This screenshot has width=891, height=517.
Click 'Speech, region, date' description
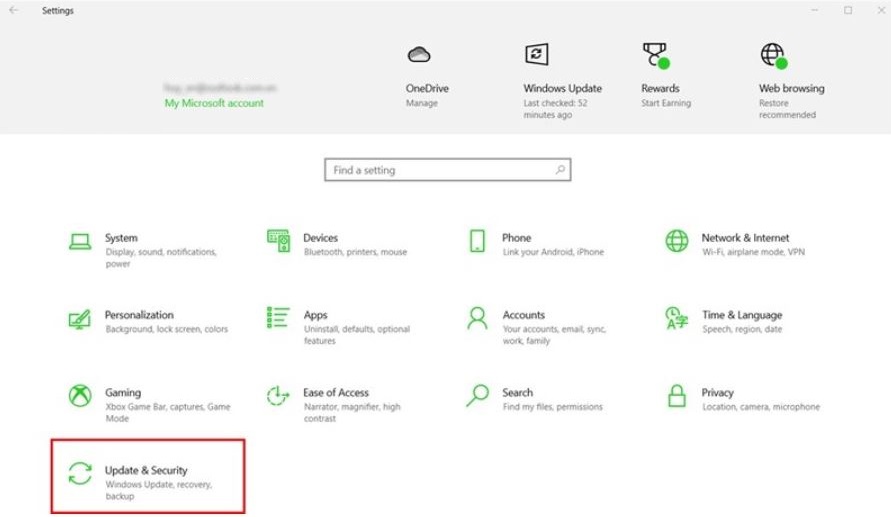[x=742, y=329]
